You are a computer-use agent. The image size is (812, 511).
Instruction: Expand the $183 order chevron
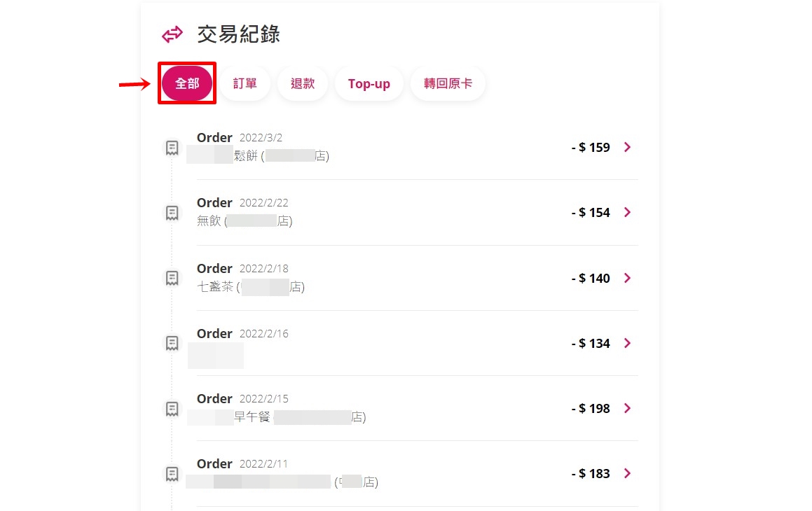(x=628, y=474)
